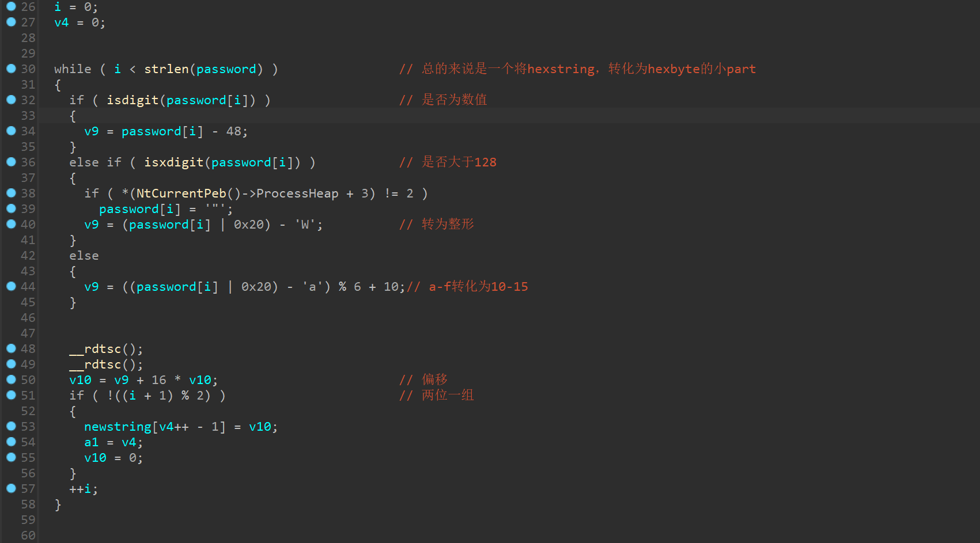The image size is (980, 543).
Task: Click the strlen function call
Action: click(166, 69)
